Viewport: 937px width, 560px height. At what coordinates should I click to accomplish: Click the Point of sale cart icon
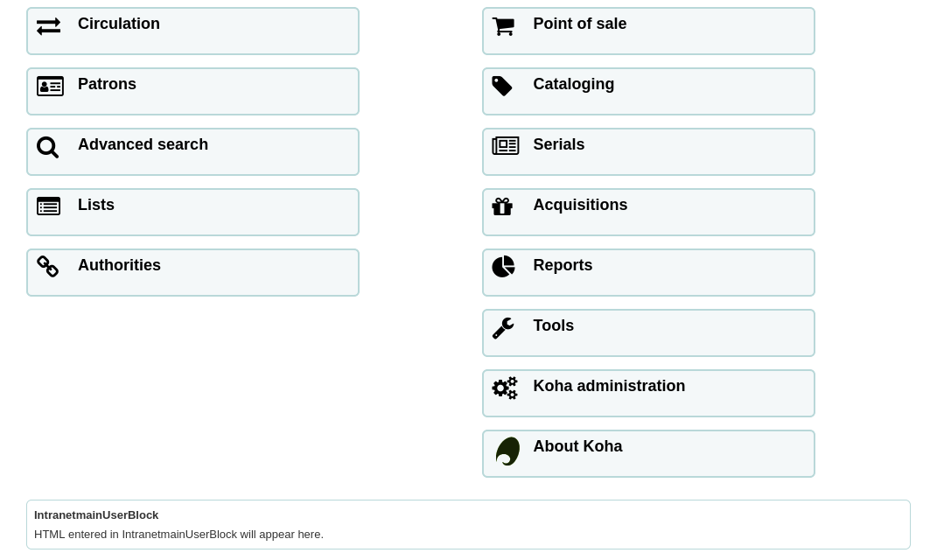click(504, 26)
